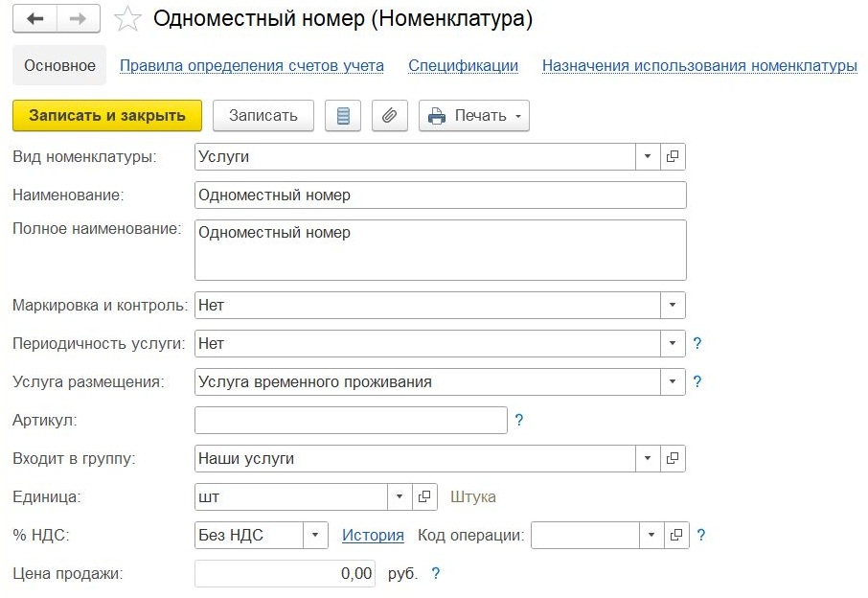Select the Основное tab
Viewport: 868px width, 598px height.
tap(59, 65)
